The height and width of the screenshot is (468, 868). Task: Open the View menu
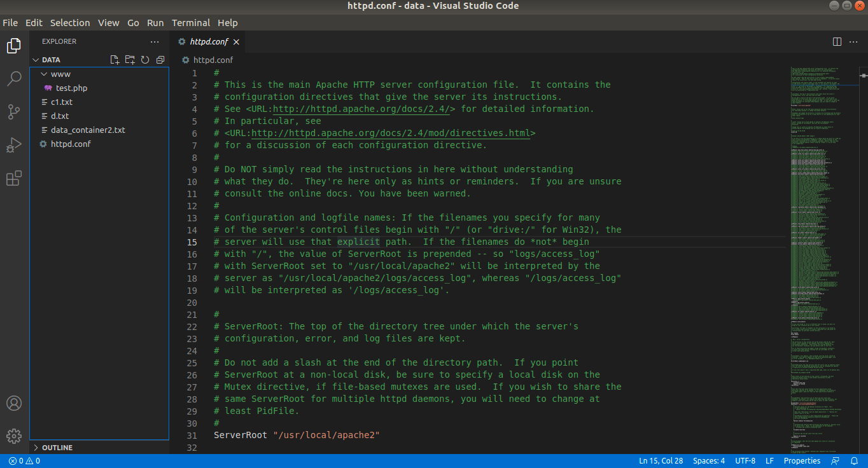[x=108, y=22]
